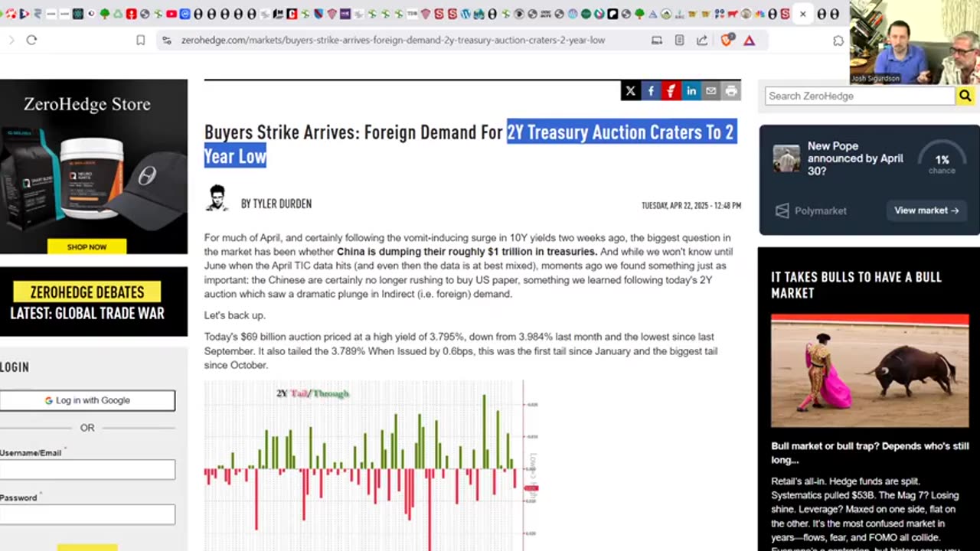Open the Brave Shields lion icon
The height and width of the screenshot is (551, 980).
point(726,40)
